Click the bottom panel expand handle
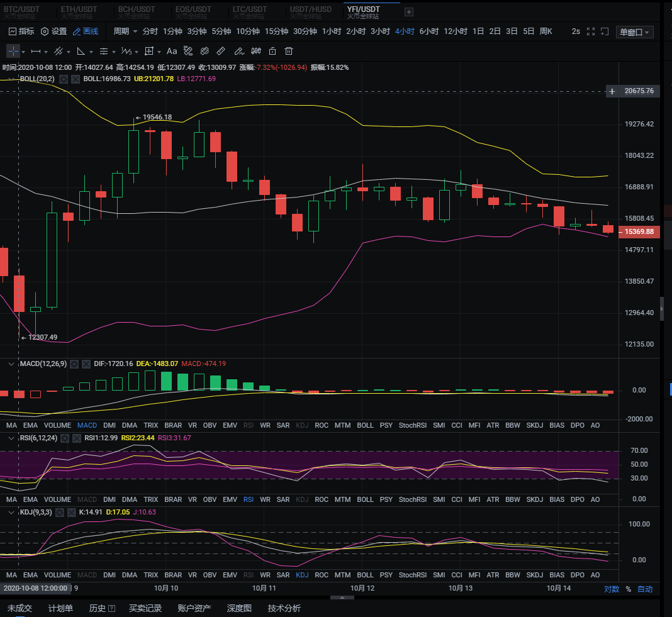The height and width of the screenshot is (617, 672). pos(342,598)
